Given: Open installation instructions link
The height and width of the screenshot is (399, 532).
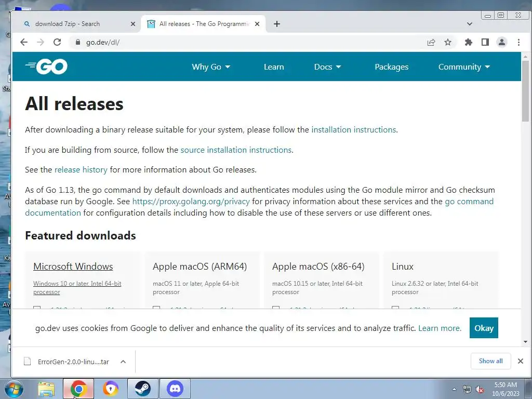Looking at the screenshot, I should click(353, 129).
